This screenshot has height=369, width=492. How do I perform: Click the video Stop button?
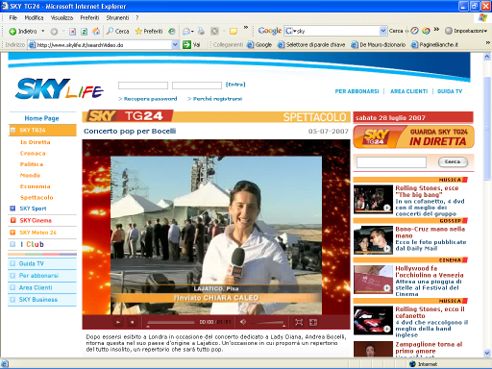point(132,322)
